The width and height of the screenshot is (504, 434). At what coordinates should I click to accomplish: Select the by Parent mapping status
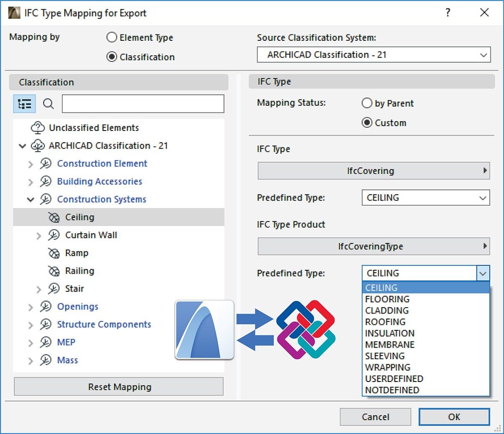(x=367, y=103)
